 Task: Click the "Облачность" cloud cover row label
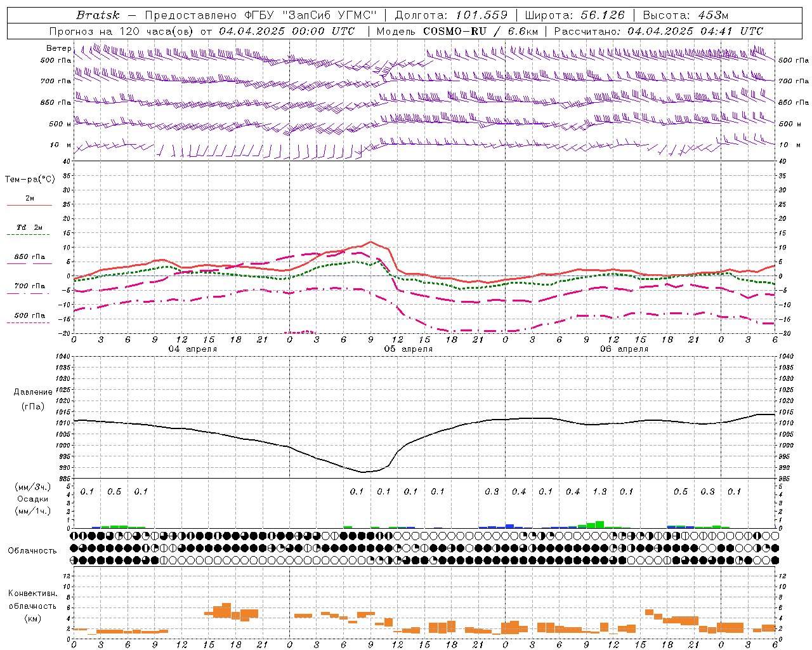tap(32, 551)
